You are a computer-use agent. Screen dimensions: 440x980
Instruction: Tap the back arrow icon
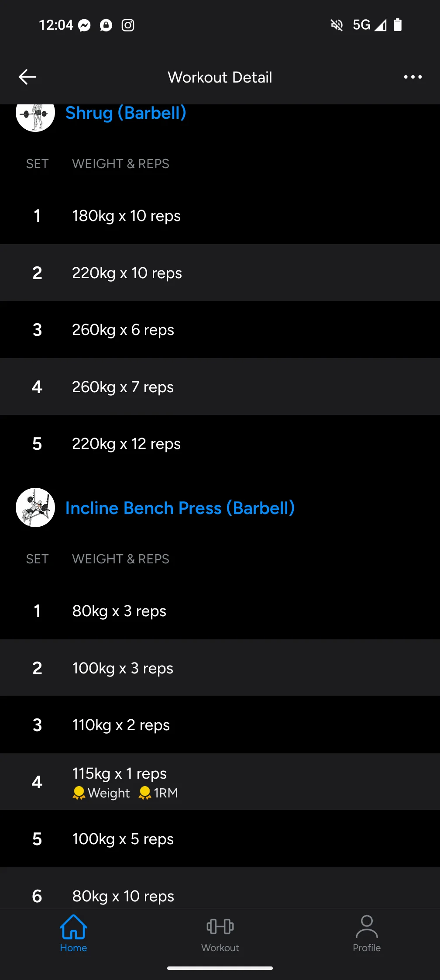27,77
